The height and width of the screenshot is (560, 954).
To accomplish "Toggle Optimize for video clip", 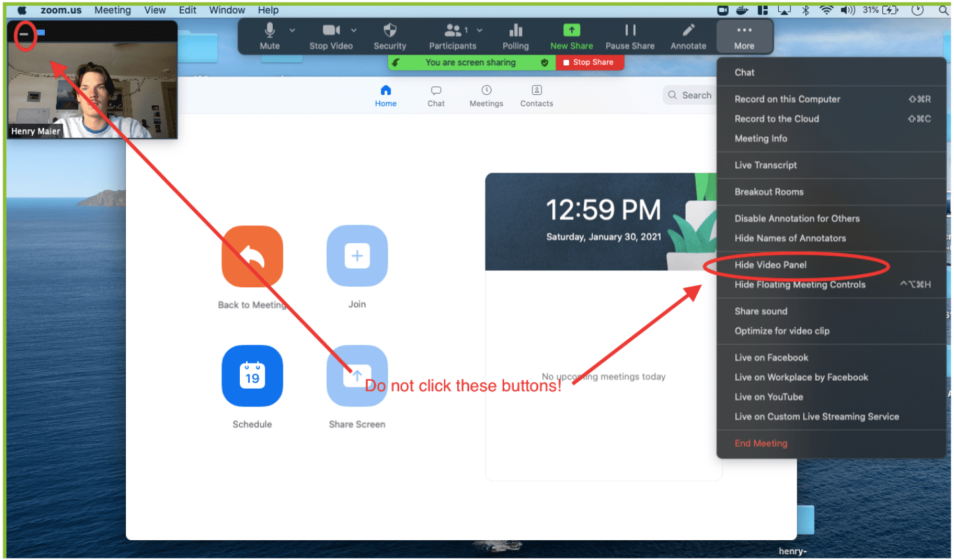I will [x=831, y=331].
